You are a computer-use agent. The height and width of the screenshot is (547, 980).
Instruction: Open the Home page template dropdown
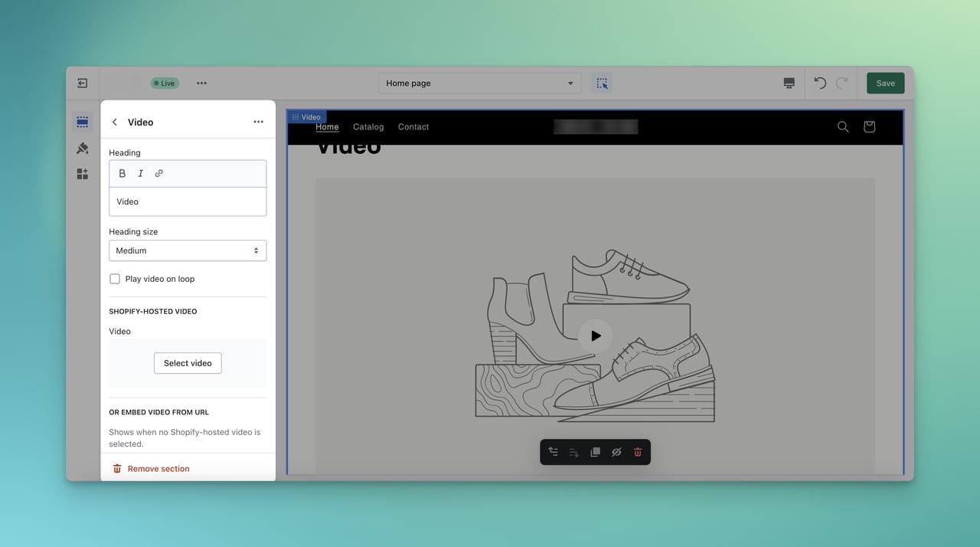click(480, 83)
